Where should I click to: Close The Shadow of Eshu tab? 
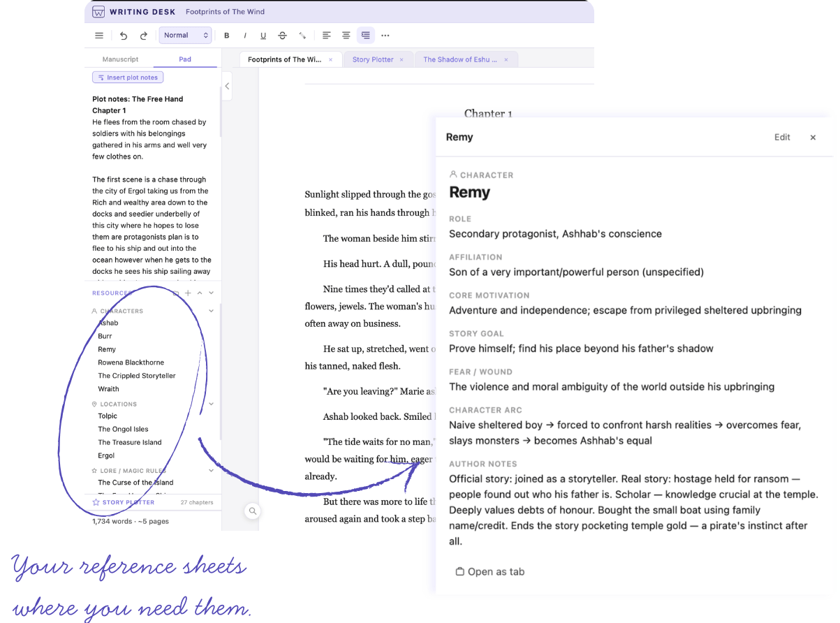coord(506,60)
